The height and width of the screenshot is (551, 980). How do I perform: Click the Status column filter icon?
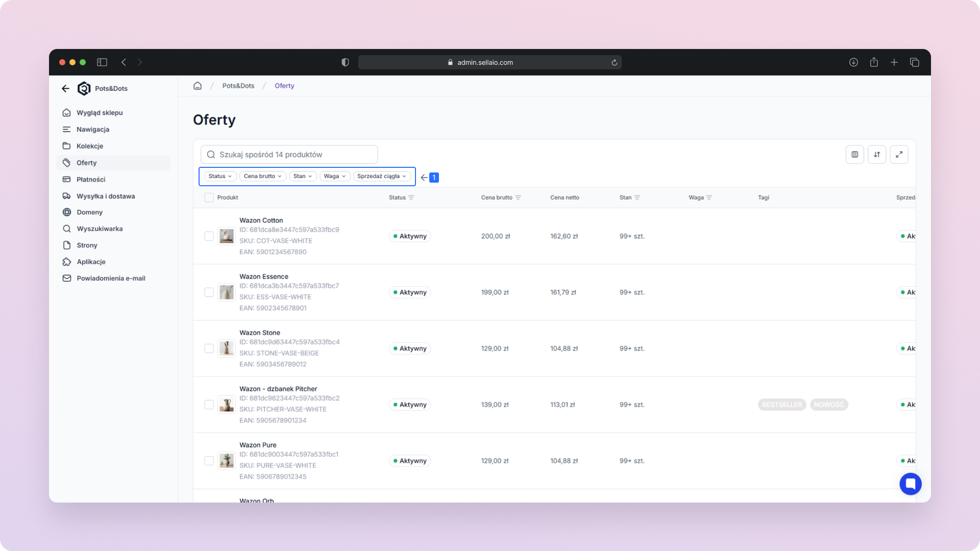[x=411, y=197]
